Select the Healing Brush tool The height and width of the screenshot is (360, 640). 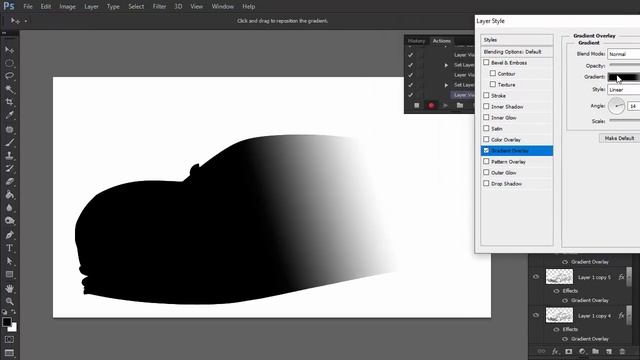pyautogui.click(x=9, y=129)
